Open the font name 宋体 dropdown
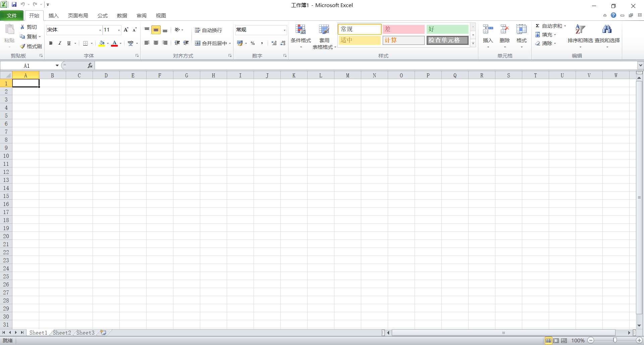Viewport: 644px width, 345px height. (x=100, y=30)
